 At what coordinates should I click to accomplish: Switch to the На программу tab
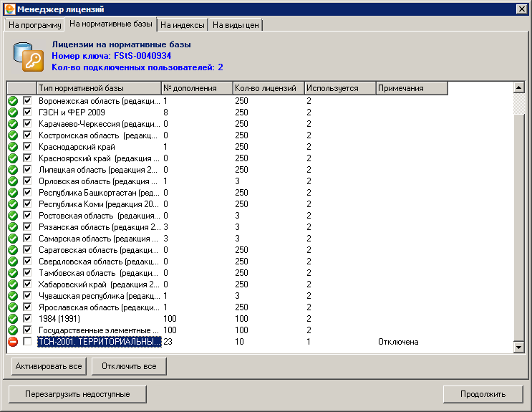(34, 25)
